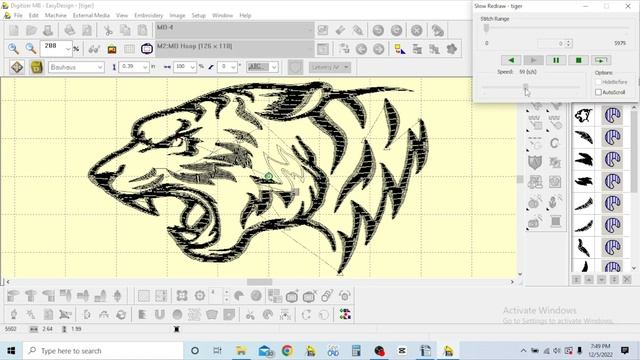Click the Open folder icon

31,30
